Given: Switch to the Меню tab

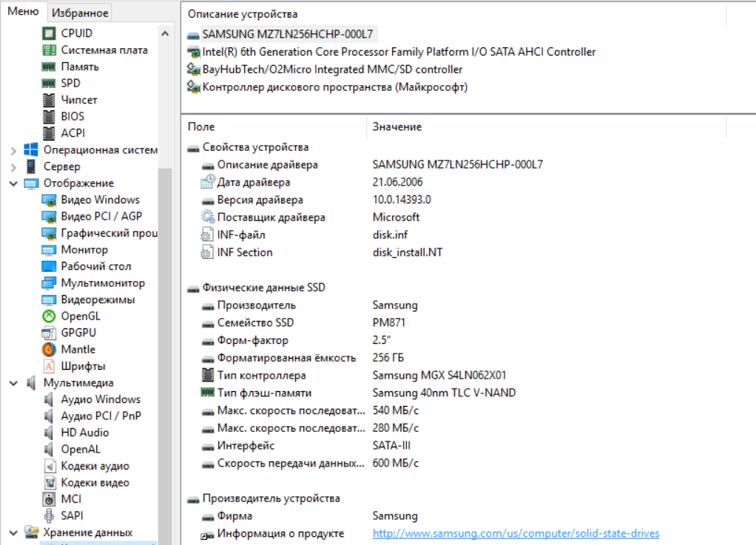Looking at the screenshot, I should click(23, 12).
